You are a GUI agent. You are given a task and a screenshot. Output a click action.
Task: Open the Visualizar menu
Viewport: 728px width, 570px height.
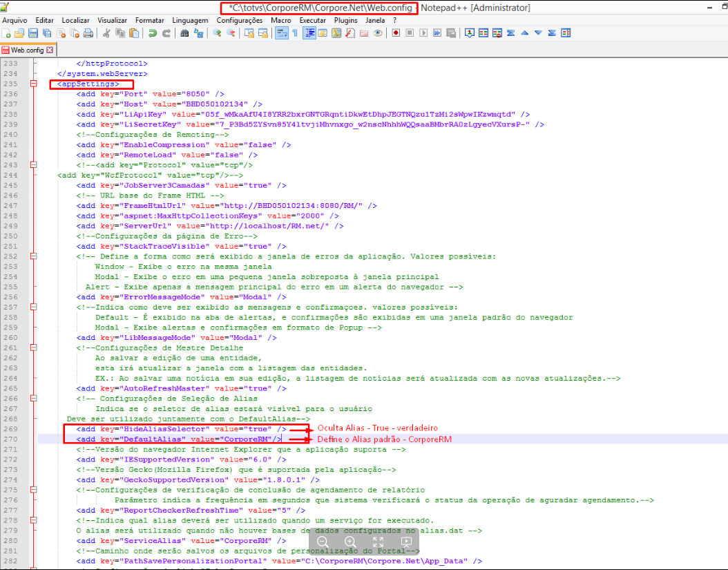coord(113,21)
